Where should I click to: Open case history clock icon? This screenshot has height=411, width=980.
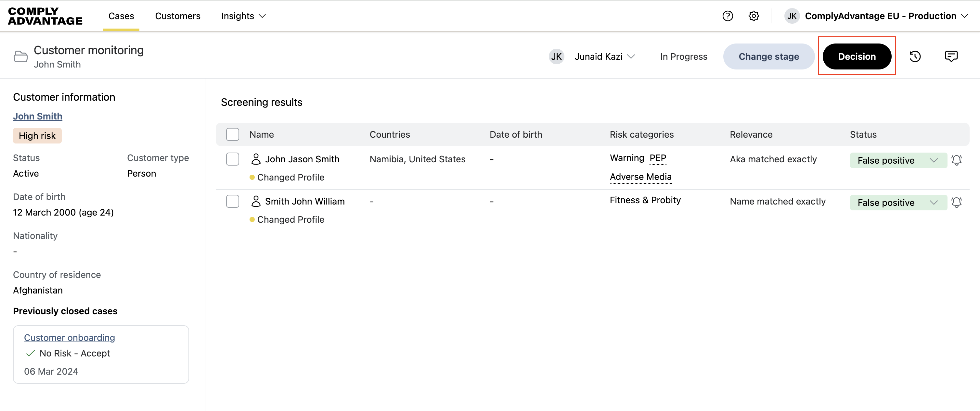click(x=915, y=56)
